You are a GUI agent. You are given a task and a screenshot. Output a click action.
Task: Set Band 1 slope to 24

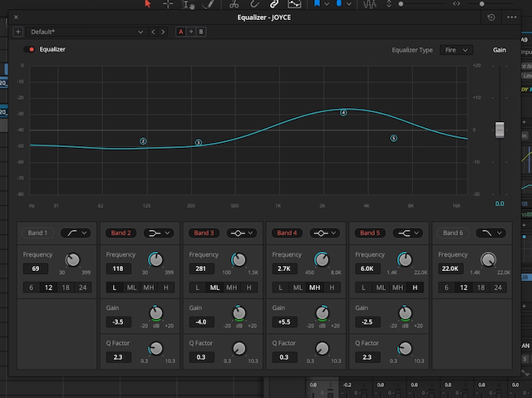(82, 287)
